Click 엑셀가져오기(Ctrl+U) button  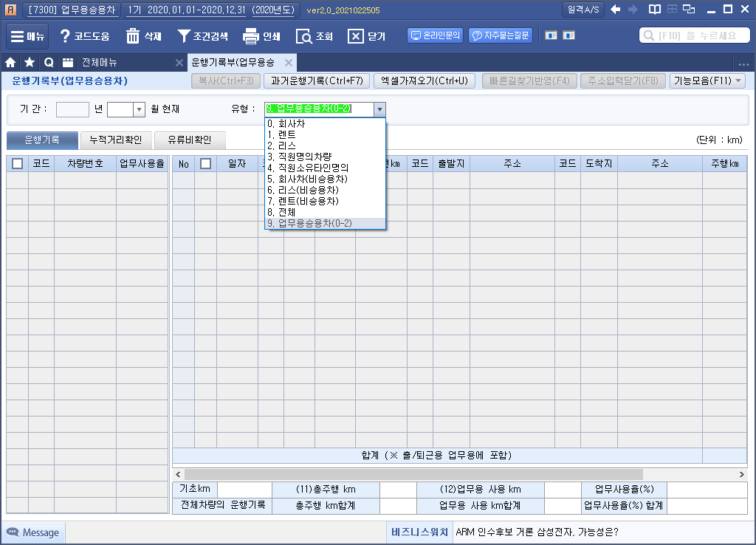(x=425, y=80)
